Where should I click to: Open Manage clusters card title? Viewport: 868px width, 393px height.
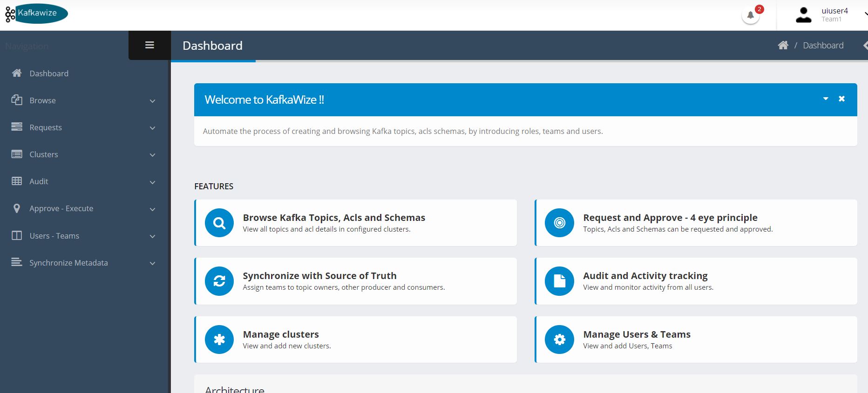[x=281, y=334]
